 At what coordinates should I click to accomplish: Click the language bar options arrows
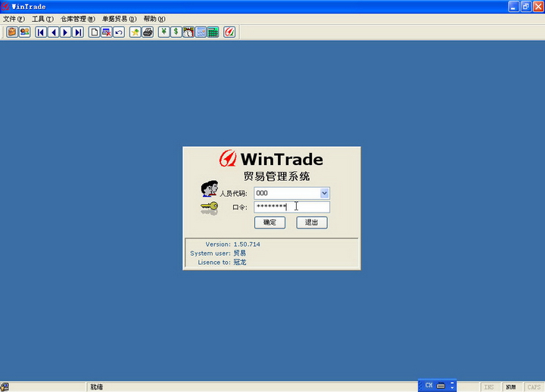(x=452, y=385)
